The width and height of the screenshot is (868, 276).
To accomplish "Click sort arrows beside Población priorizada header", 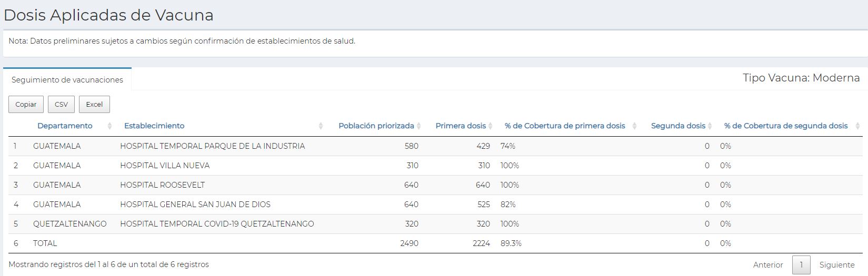I will 418,126.
